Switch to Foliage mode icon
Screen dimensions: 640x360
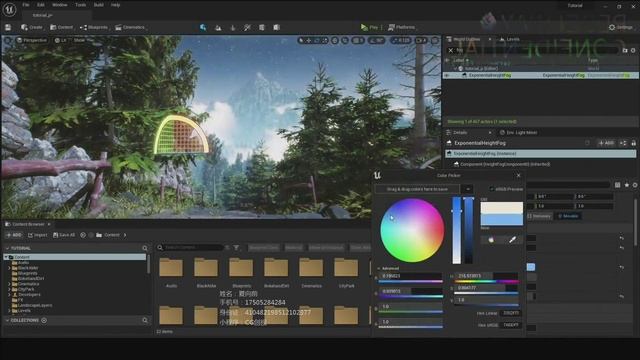pos(233,27)
